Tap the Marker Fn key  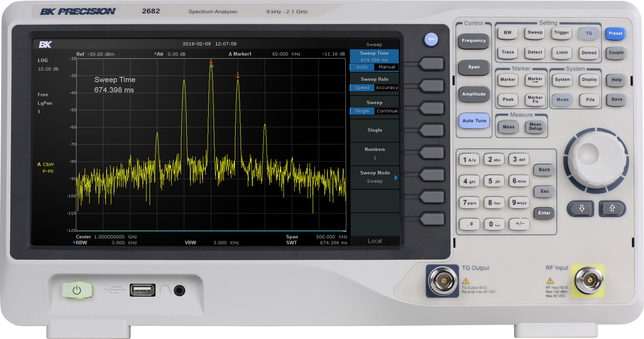(535, 100)
